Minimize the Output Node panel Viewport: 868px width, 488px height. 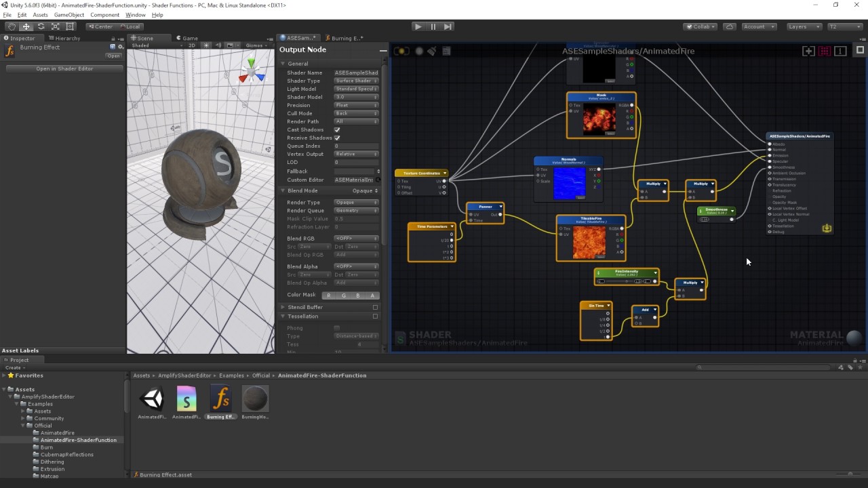pos(383,50)
